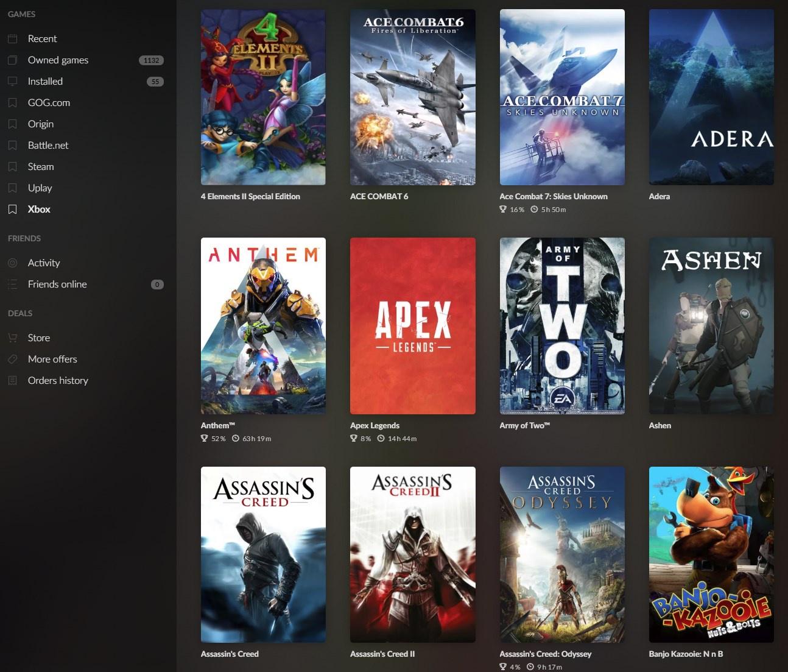Click the clock icon under Apex Legends
This screenshot has height=672, width=788.
[381, 439]
